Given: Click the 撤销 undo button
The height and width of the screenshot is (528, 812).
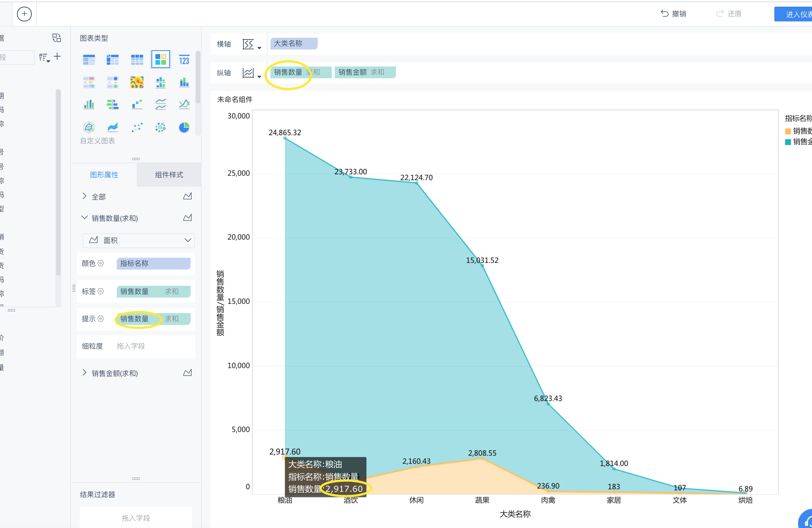Looking at the screenshot, I should (x=673, y=14).
